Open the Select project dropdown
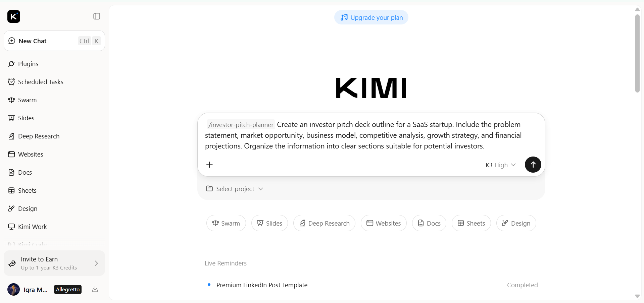This screenshot has height=303, width=644. click(235, 189)
